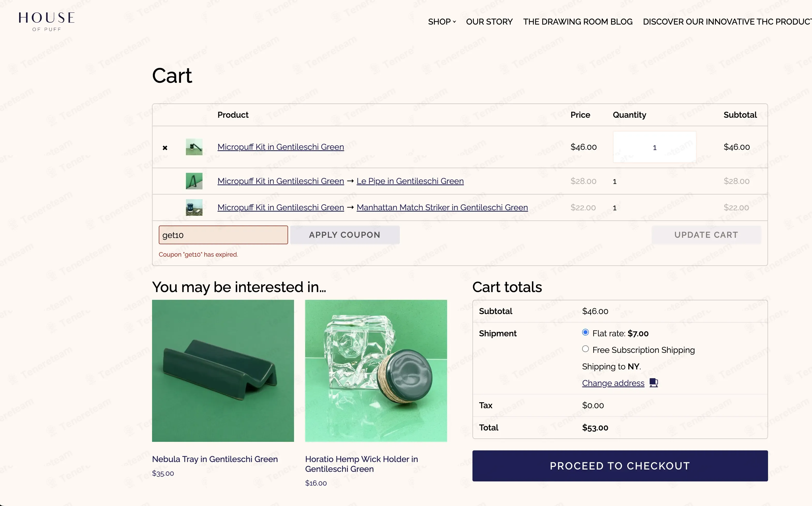Click the shipping truck icon beside Change address

tap(654, 383)
